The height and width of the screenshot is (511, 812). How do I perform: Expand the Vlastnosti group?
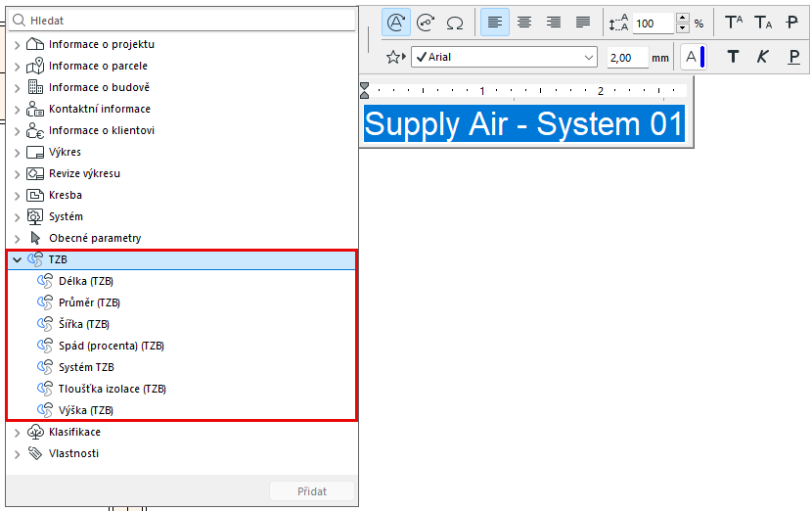pyautogui.click(x=17, y=454)
